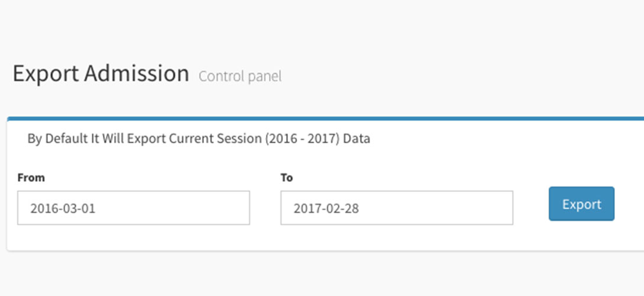Click the 'From' field label
The image size is (644, 296).
[x=31, y=178]
